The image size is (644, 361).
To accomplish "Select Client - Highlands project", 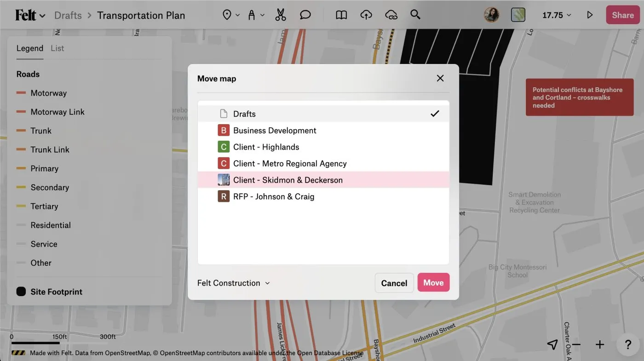I will click(x=323, y=147).
